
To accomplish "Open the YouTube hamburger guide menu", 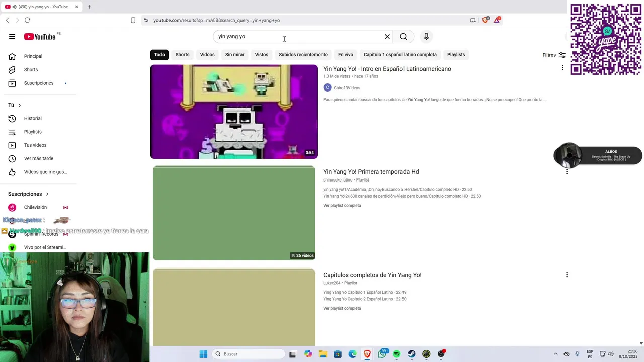I will 12,36.
